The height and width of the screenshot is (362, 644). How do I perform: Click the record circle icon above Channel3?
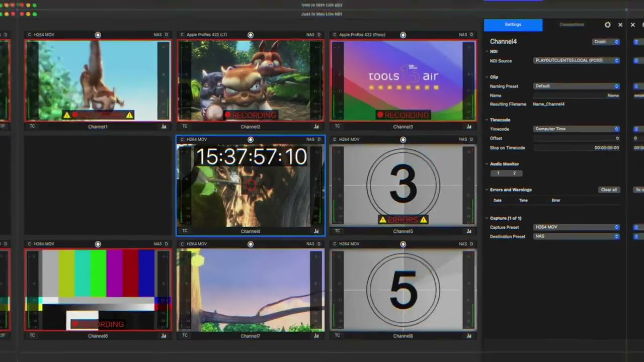pos(403,35)
